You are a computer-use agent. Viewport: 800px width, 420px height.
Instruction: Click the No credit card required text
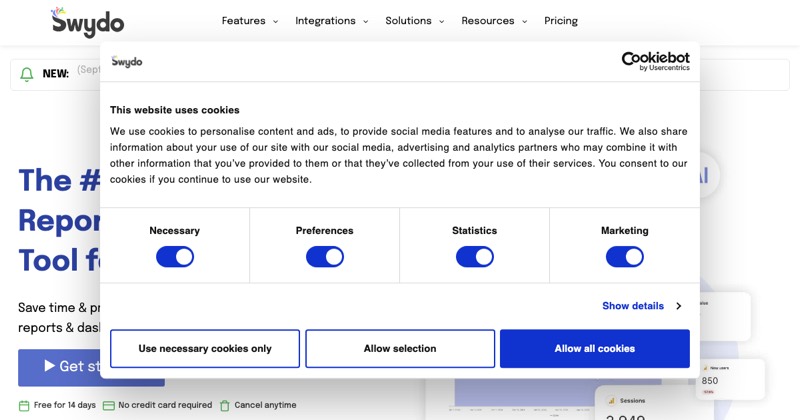click(165, 405)
